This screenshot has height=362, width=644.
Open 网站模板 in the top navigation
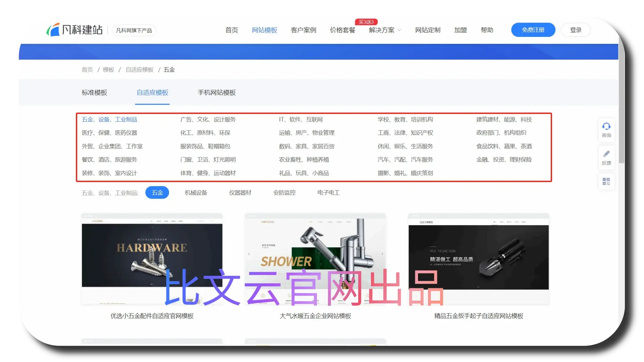(x=265, y=30)
